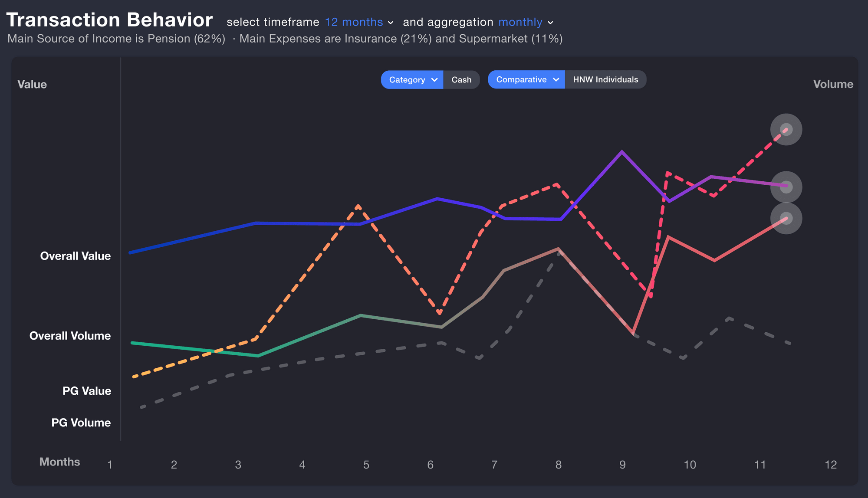The height and width of the screenshot is (498, 868).
Task: Toggle the Overall Volume series label
Action: (70, 336)
